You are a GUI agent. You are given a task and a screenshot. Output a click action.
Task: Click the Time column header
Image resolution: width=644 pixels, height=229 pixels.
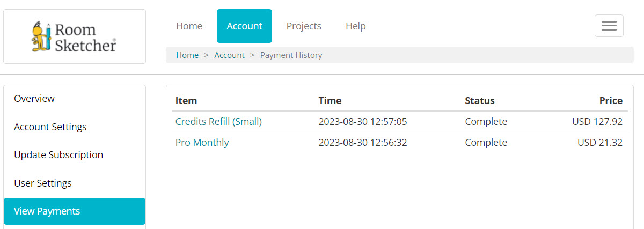click(330, 101)
